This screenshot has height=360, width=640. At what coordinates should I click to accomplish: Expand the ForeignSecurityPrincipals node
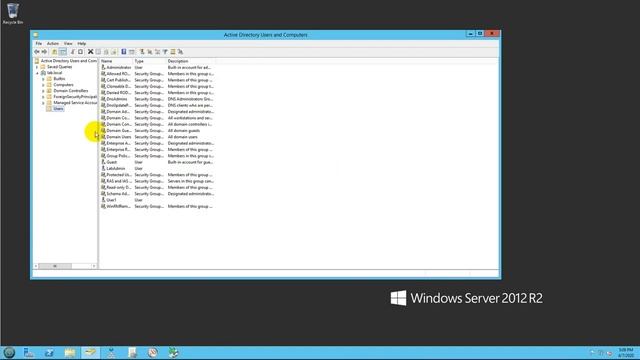pos(43,97)
